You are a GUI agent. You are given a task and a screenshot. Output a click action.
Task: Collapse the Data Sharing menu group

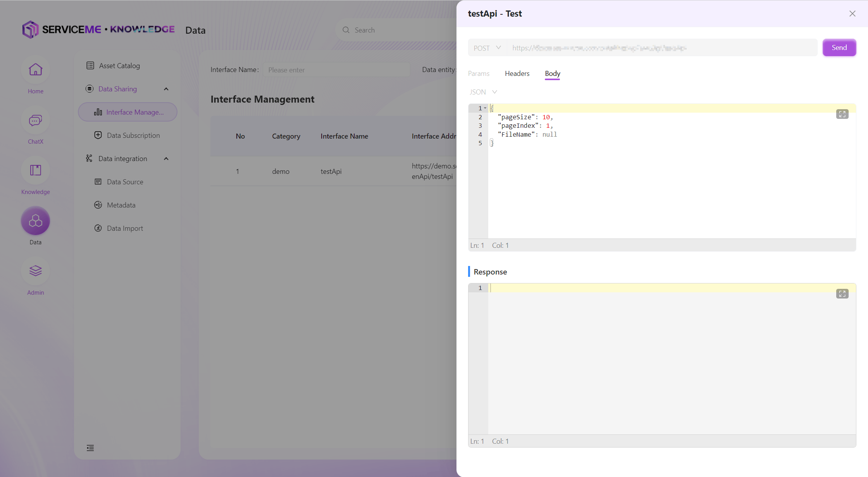166,89
